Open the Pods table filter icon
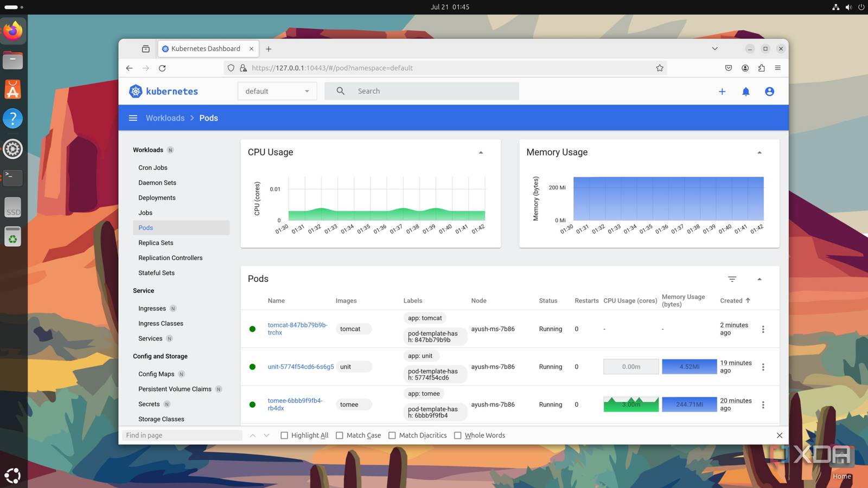This screenshot has width=868, height=488. [732, 279]
